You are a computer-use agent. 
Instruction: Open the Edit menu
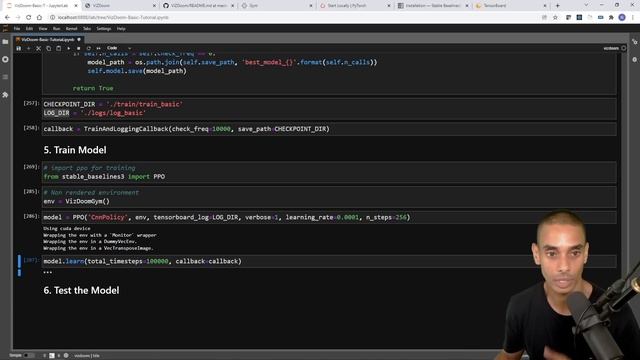29,29
